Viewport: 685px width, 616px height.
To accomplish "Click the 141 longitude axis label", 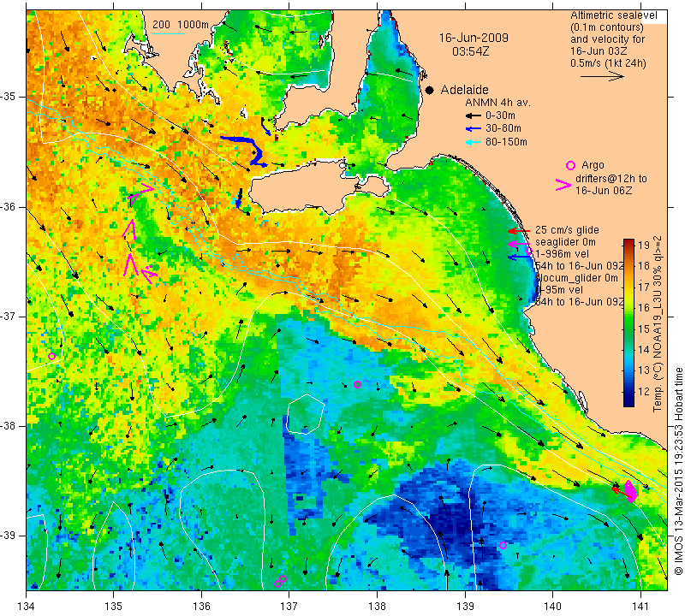I will [x=640, y=606].
